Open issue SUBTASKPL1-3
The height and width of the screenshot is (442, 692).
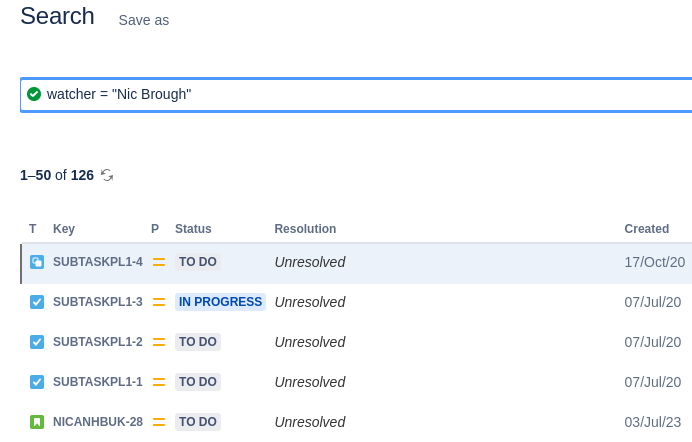click(x=98, y=302)
